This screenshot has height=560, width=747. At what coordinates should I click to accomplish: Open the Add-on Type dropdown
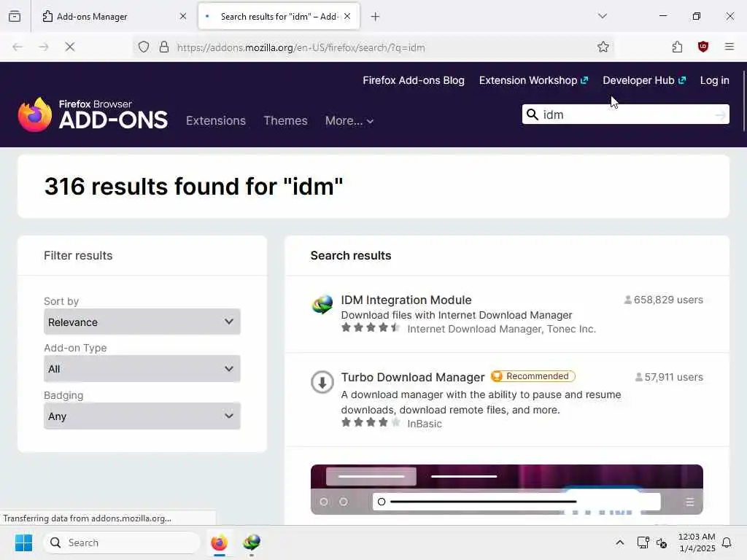(x=142, y=368)
